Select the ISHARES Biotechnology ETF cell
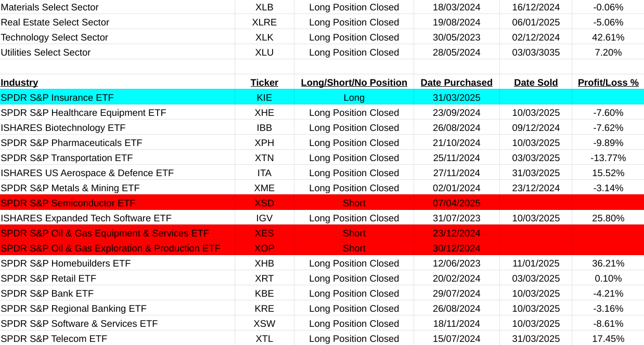 pos(63,128)
